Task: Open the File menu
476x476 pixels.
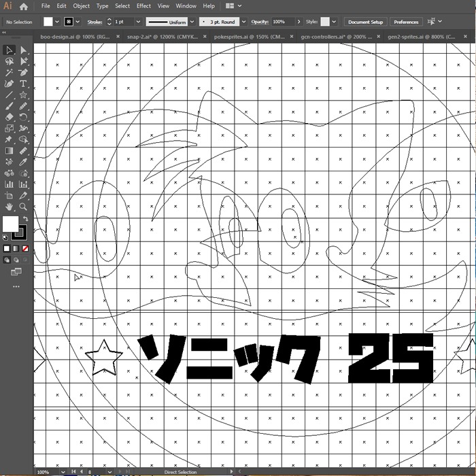Action: 46,5
